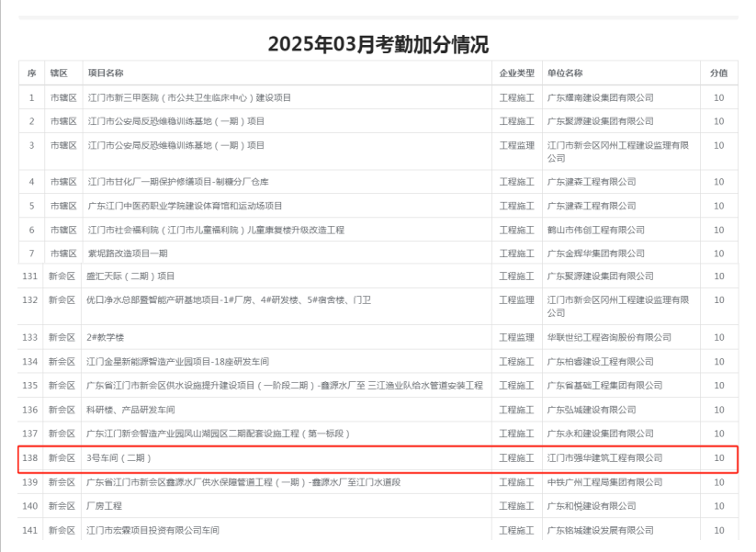This screenshot has width=756, height=552.
Task: Select row 4's company 广东建森工程有限公司
Action: tap(592, 182)
